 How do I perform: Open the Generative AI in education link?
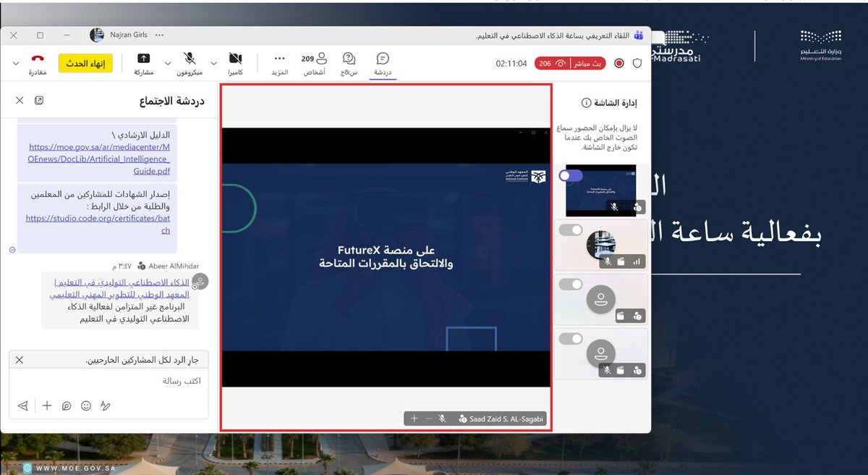(x=122, y=288)
